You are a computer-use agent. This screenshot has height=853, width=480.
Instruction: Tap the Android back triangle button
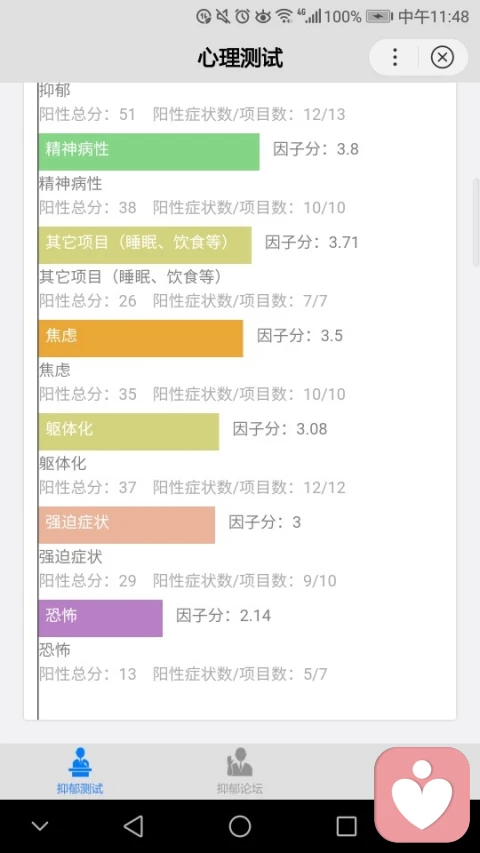coord(133,826)
